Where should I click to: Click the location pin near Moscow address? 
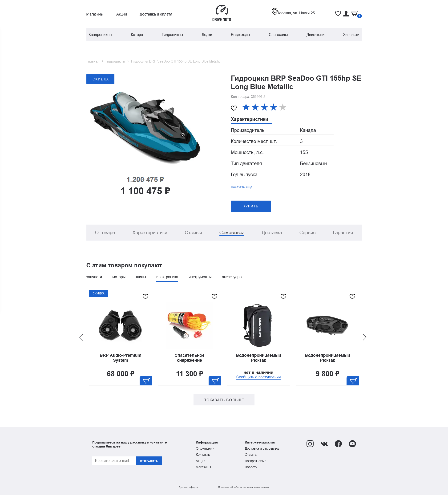[274, 12]
